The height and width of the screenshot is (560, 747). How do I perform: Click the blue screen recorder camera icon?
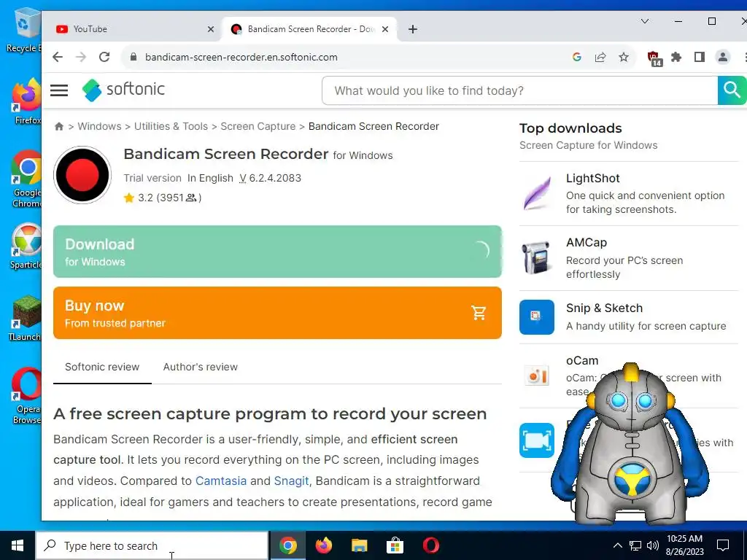[537, 440]
